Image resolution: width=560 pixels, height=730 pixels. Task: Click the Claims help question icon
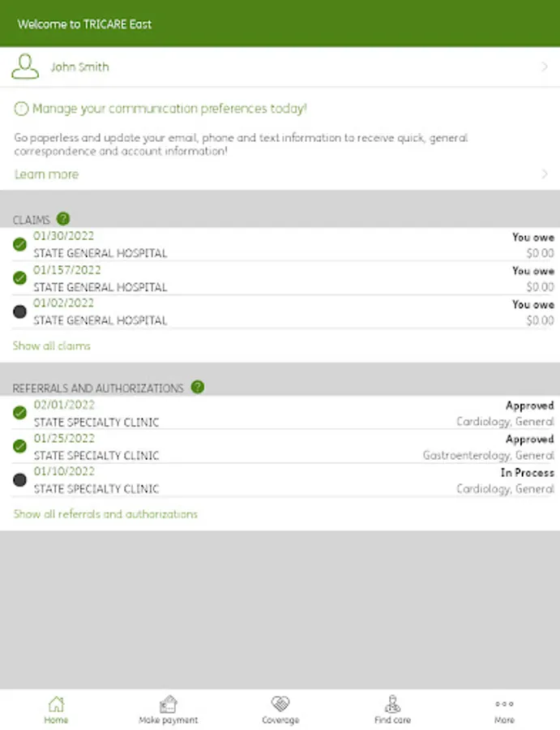(x=64, y=219)
